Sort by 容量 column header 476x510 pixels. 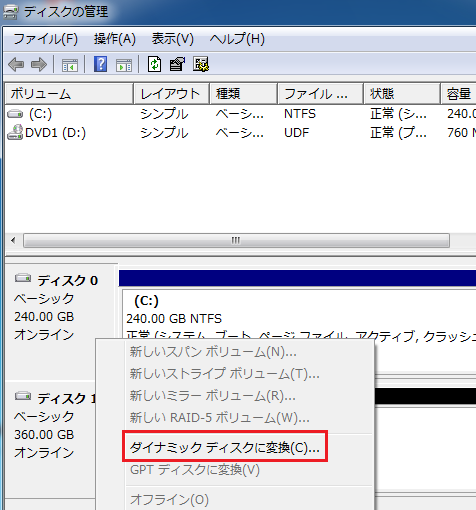tap(458, 94)
